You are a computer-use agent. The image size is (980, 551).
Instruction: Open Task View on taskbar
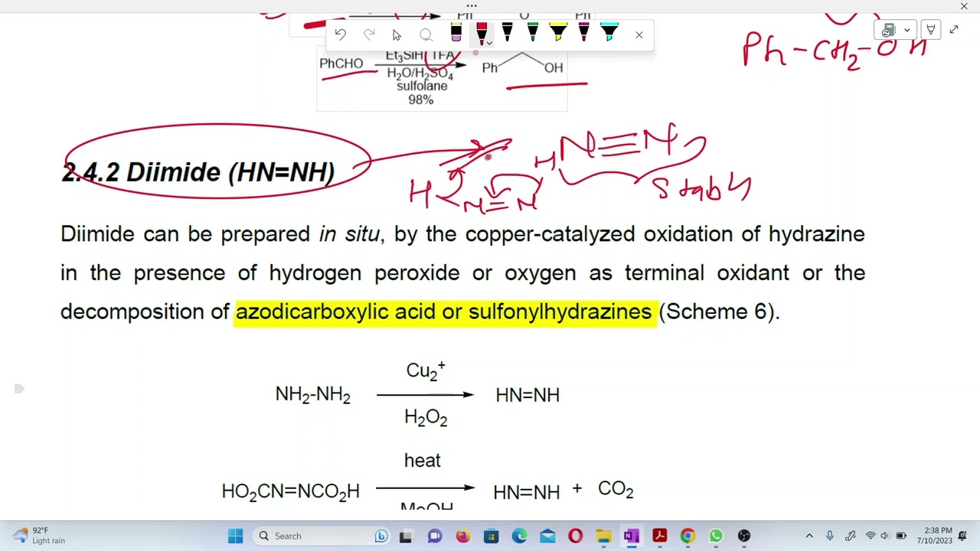click(406, 536)
